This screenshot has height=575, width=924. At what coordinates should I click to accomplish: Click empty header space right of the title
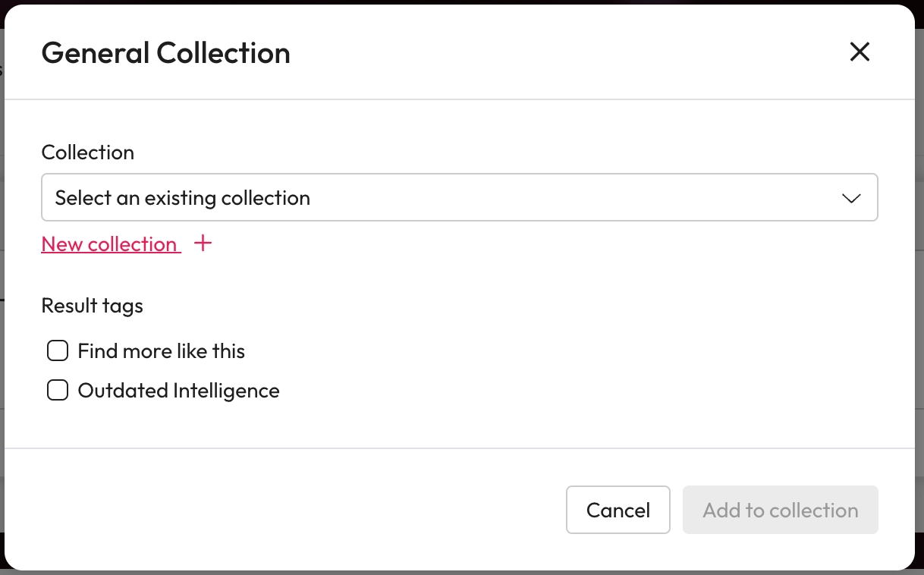[569, 53]
